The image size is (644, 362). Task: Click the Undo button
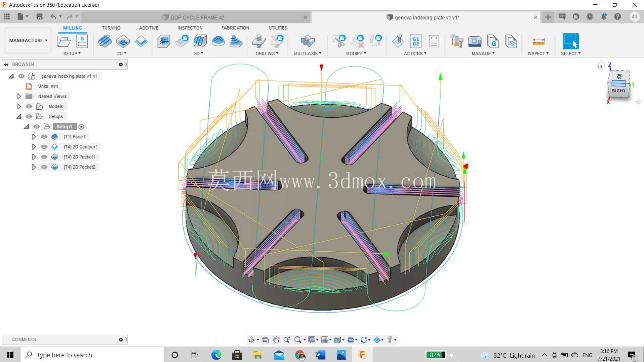53,16
